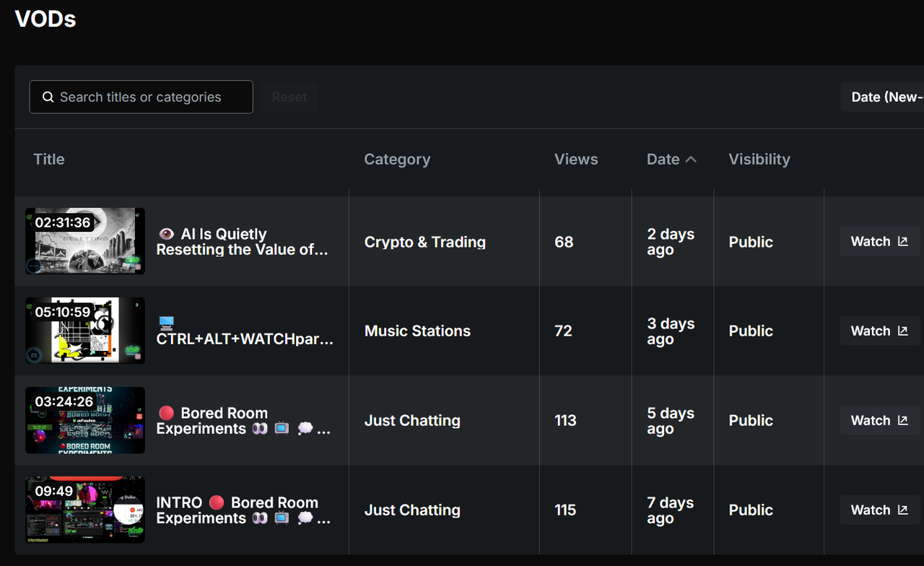Screen dimensions: 924x566
Task: Click the search magnifier icon
Action: pos(48,97)
